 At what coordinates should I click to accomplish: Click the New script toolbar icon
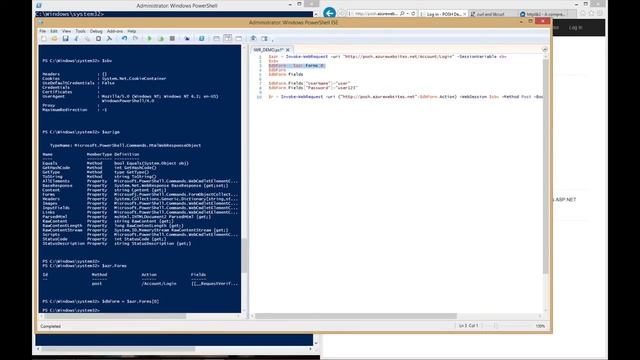(x=44, y=38)
